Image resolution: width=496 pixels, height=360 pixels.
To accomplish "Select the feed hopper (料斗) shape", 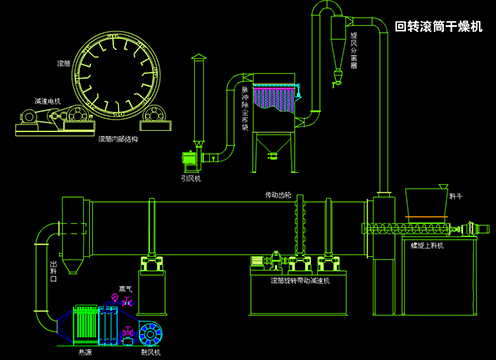I will coord(427,202).
